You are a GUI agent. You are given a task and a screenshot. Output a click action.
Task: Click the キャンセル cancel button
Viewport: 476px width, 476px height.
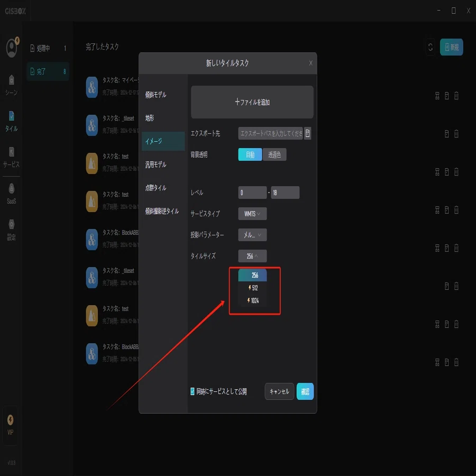279,391
